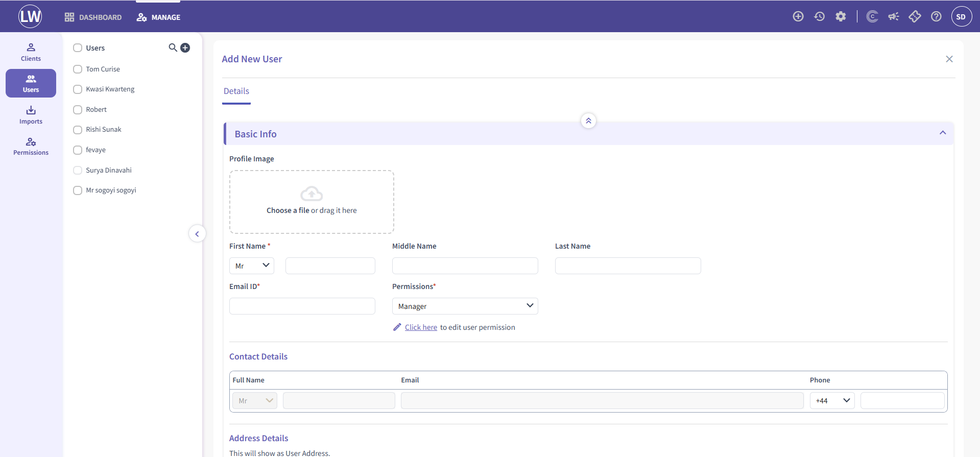This screenshot has width=980, height=457.
Task: Select the Tom Curise user name
Action: pyautogui.click(x=103, y=69)
